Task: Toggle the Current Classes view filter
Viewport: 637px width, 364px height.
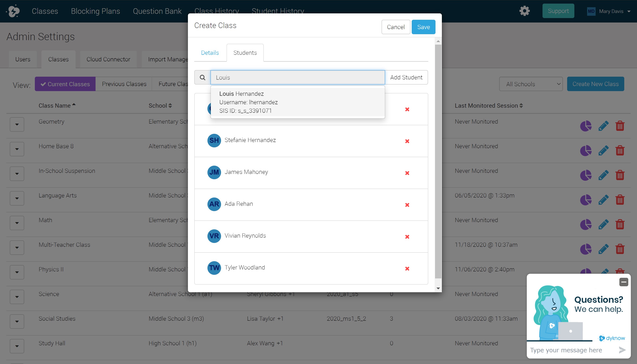Action: (x=65, y=84)
